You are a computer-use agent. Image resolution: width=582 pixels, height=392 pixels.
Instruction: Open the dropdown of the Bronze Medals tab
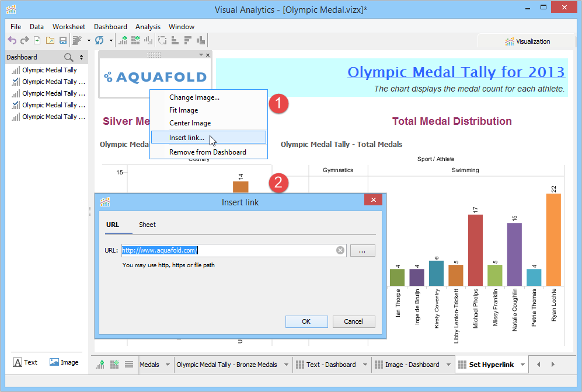[x=286, y=365]
